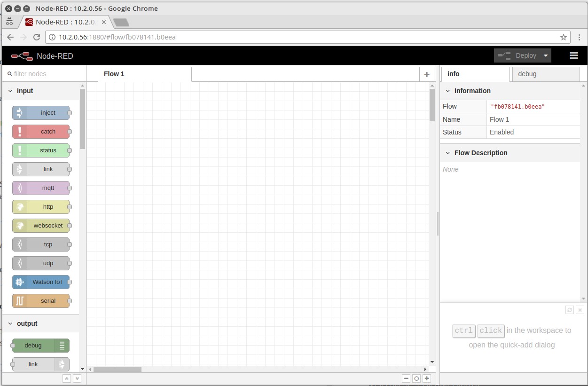Viewport: 588px width, 386px height.
Task: Open the hamburger main menu
Action: tap(574, 55)
